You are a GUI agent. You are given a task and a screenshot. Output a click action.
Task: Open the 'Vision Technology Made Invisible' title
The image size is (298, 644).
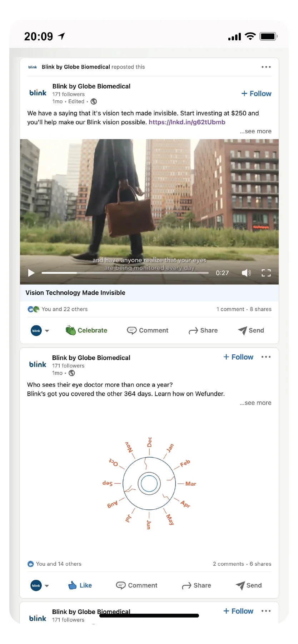click(x=75, y=293)
